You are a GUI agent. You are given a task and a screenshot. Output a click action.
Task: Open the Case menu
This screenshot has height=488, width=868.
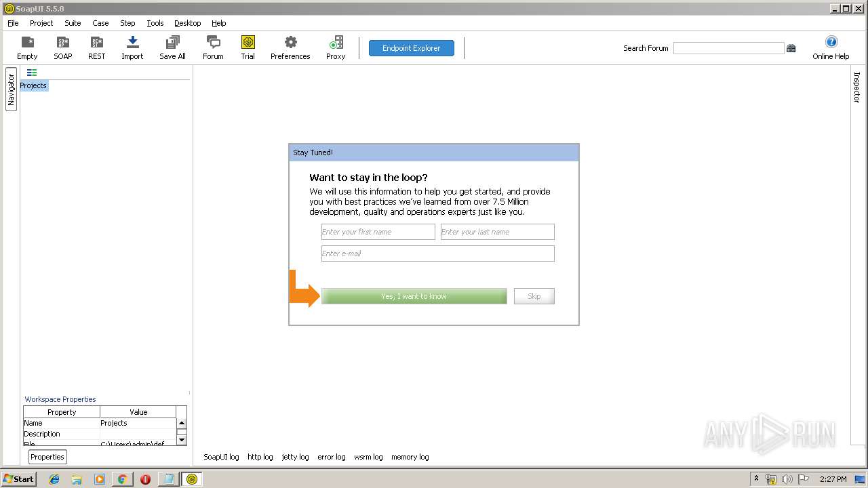(100, 23)
